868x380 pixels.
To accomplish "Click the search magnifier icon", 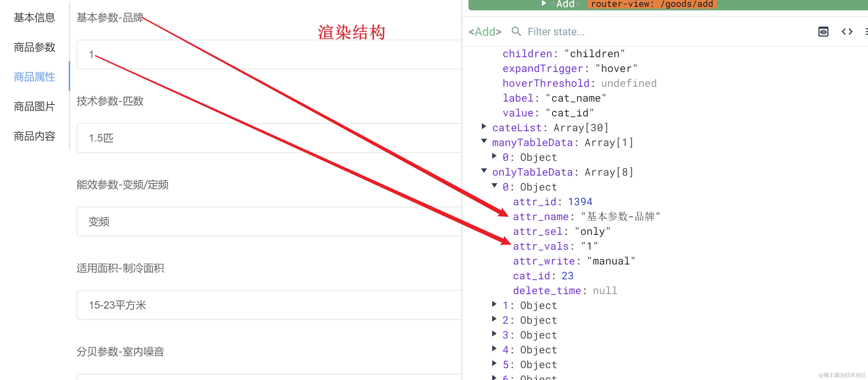I will coord(516,32).
